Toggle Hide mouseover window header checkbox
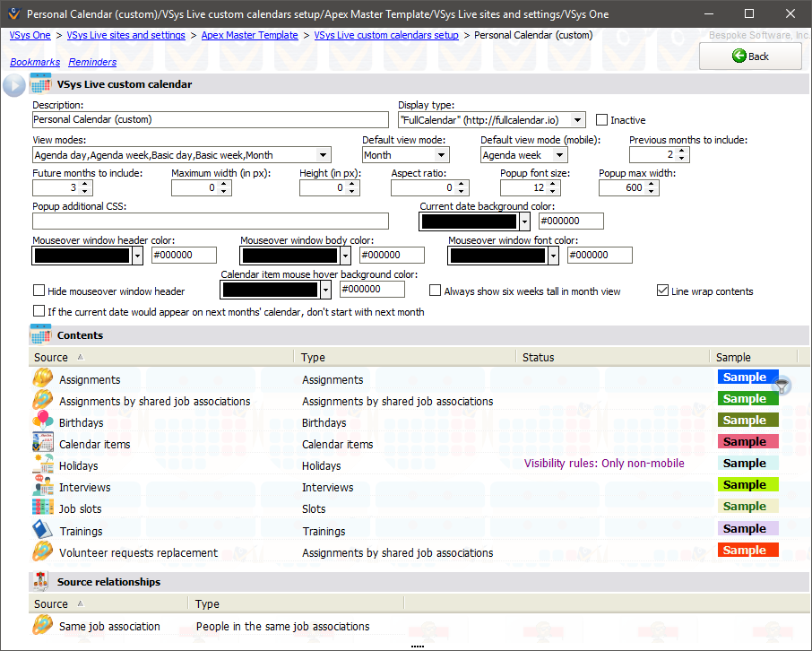The height and width of the screenshot is (651, 812). tap(39, 291)
